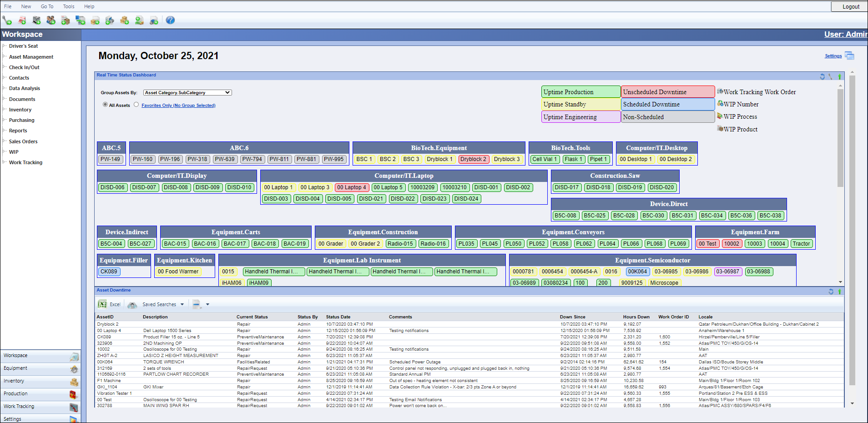
Task: Select the Favorites Only radio option
Action: click(136, 105)
